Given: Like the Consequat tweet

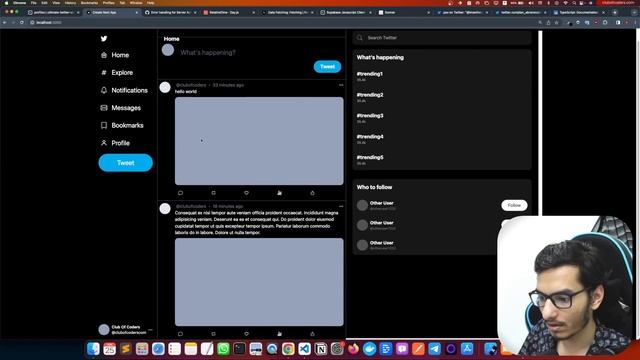Looking at the screenshot, I should [247, 333].
